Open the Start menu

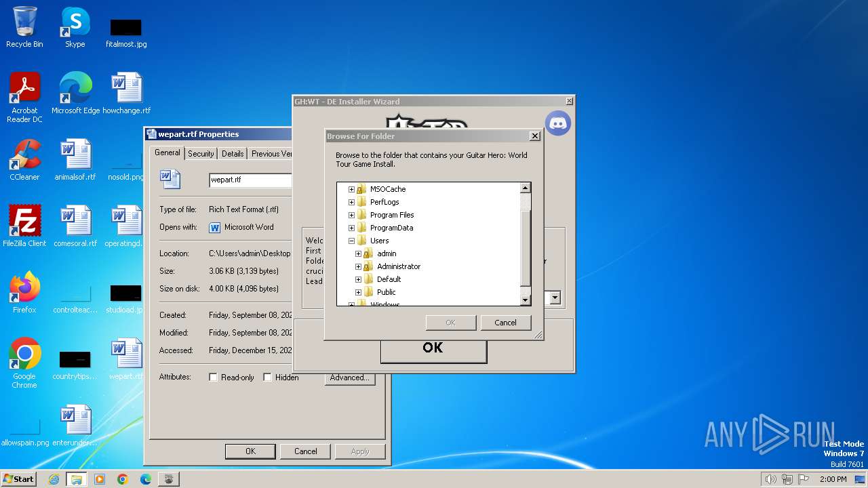coord(18,479)
